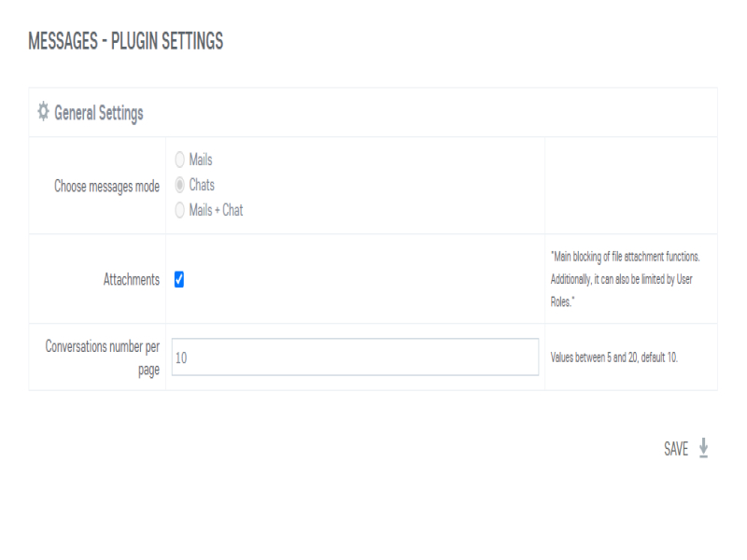This screenshot has width=747, height=560.
Task: Pick the Mails + Chat radio option
Action: (179, 211)
